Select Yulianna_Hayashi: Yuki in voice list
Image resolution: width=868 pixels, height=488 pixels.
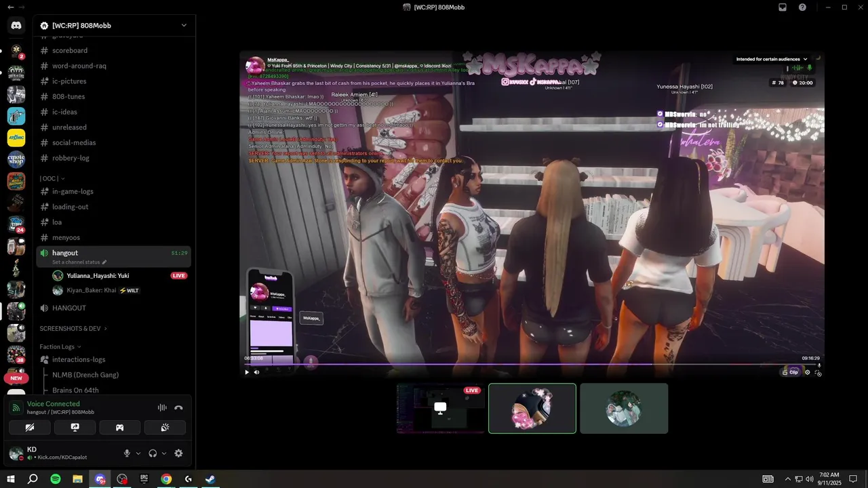pyautogui.click(x=120, y=276)
